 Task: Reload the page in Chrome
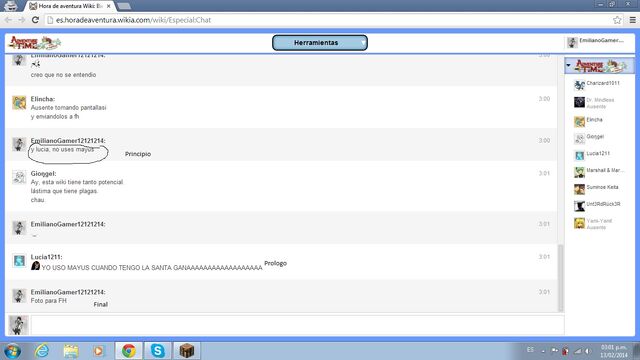point(35,20)
